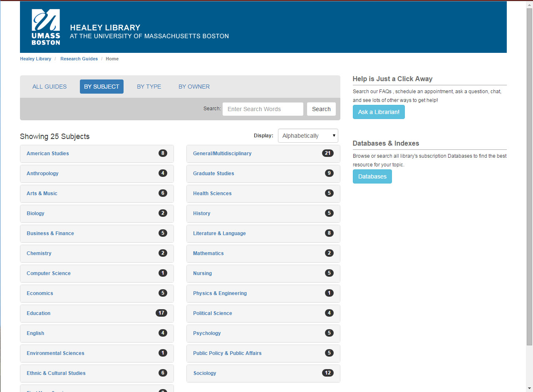Click the Databases button
Viewport: 533px width, 392px height.
click(372, 176)
